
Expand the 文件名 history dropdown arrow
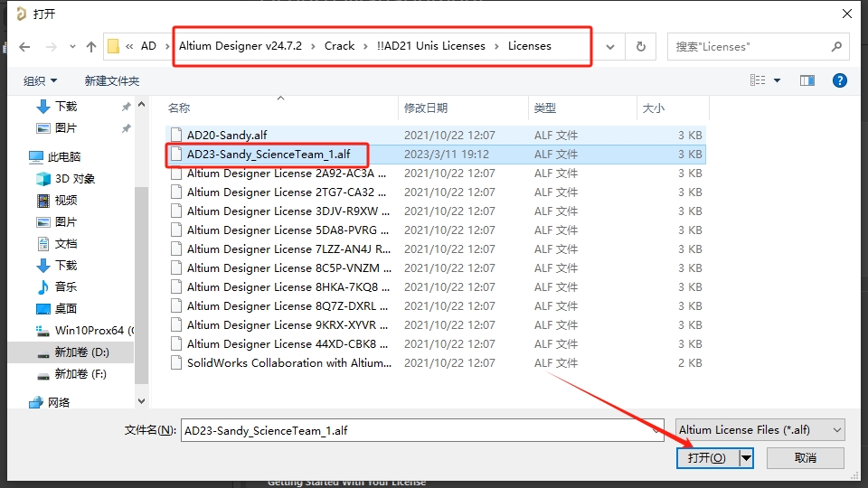click(656, 430)
